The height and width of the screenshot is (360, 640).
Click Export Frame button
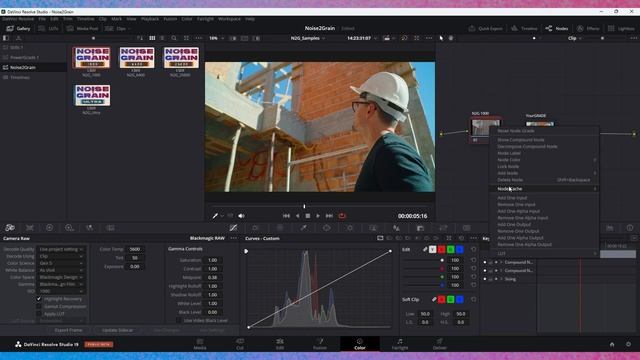pyautogui.click(x=68, y=330)
